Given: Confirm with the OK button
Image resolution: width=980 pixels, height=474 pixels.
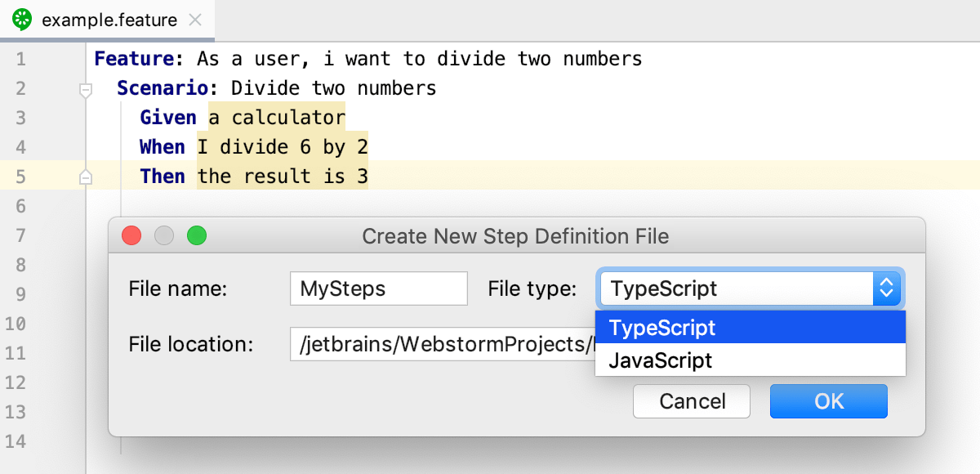Looking at the screenshot, I should click(x=828, y=401).
